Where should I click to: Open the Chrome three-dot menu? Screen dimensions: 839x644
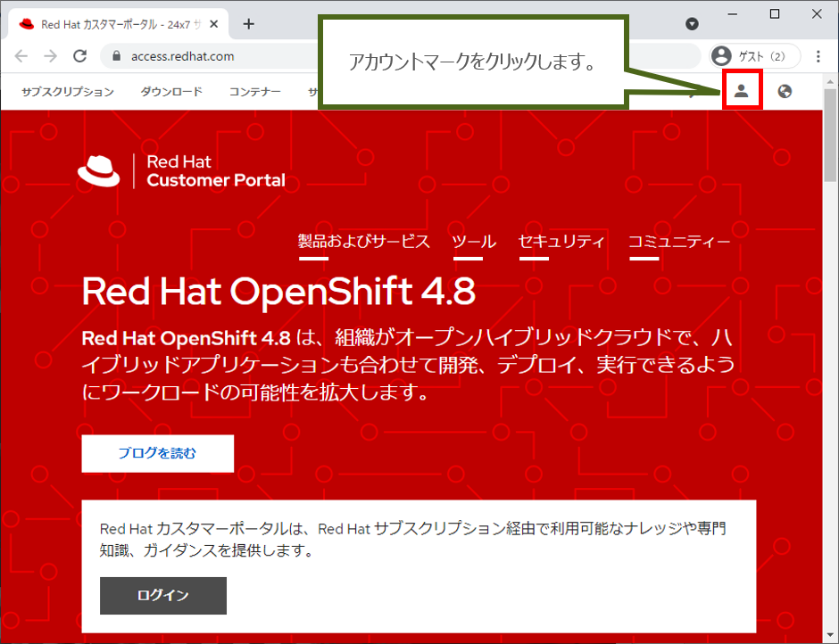(818, 56)
